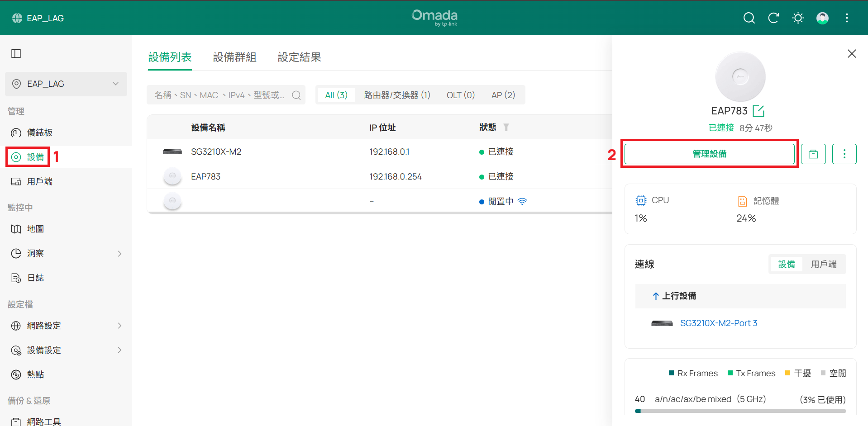Viewport: 868px width, 426px height.
Task: Click the 狀態 column filter funnel icon
Action: point(506,128)
